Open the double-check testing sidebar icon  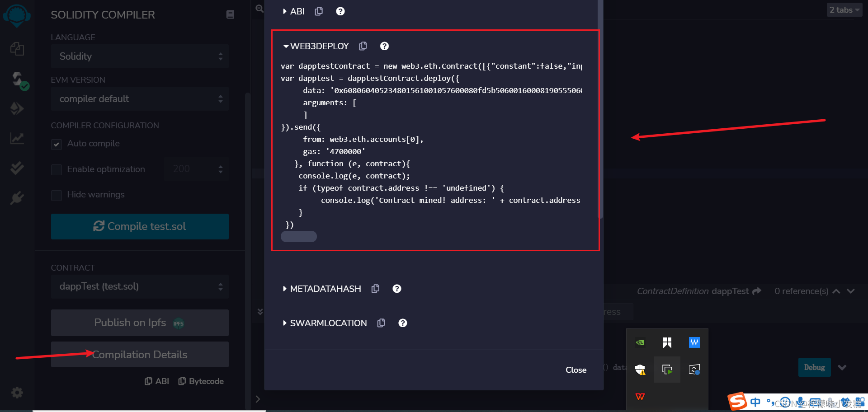pos(17,168)
